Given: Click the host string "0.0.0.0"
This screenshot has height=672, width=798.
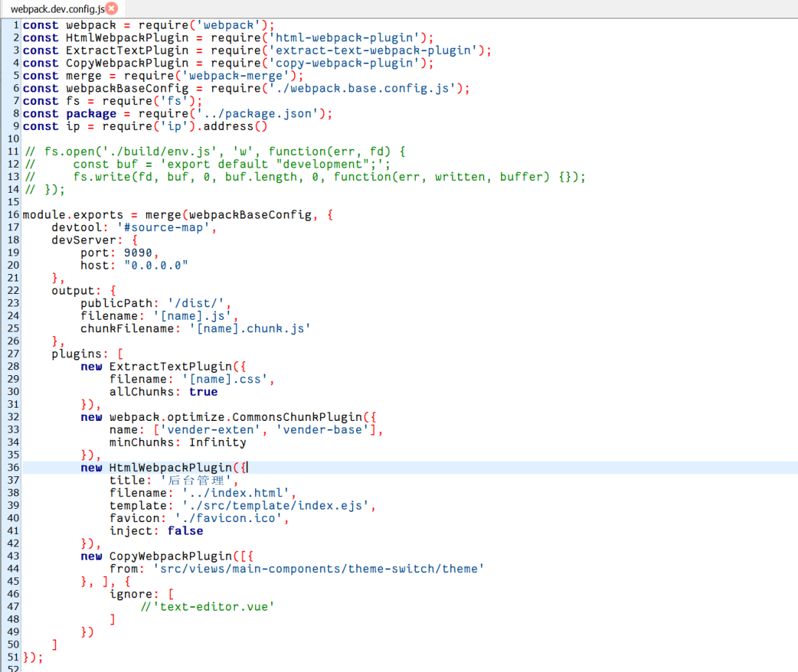Looking at the screenshot, I should [155, 265].
